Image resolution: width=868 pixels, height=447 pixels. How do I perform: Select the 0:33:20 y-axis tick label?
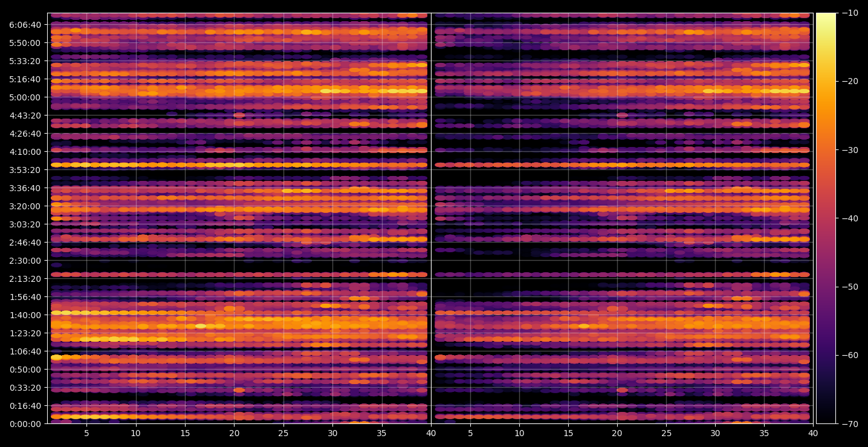[x=25, y=388]
